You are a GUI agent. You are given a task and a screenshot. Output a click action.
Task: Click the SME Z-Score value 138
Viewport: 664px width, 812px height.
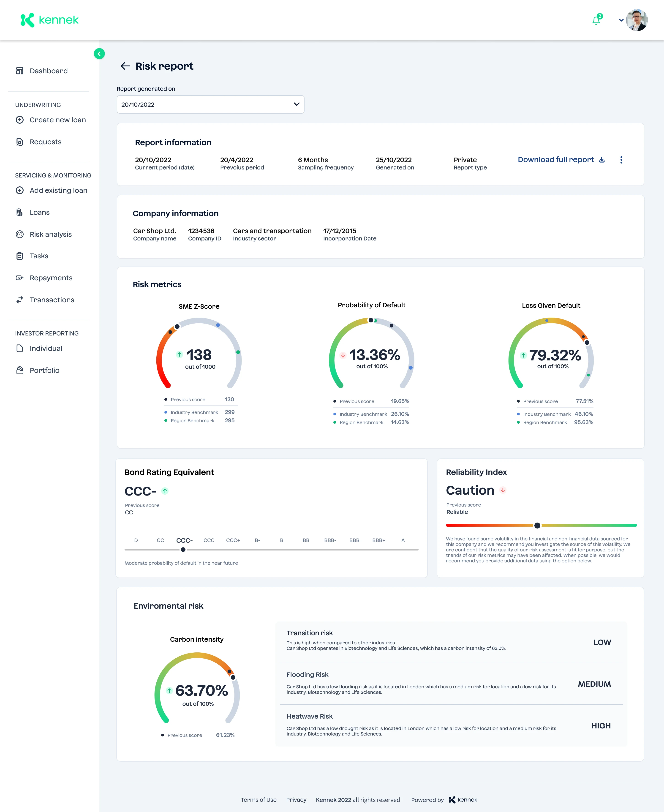pos(199,355)
